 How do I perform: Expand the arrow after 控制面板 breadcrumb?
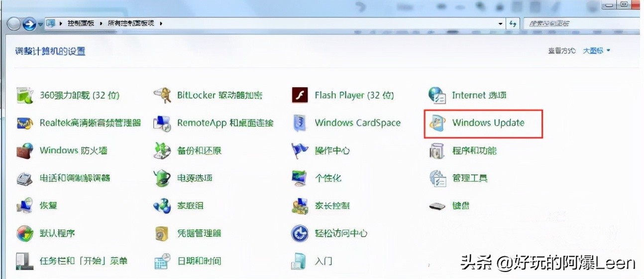point(100,23)
